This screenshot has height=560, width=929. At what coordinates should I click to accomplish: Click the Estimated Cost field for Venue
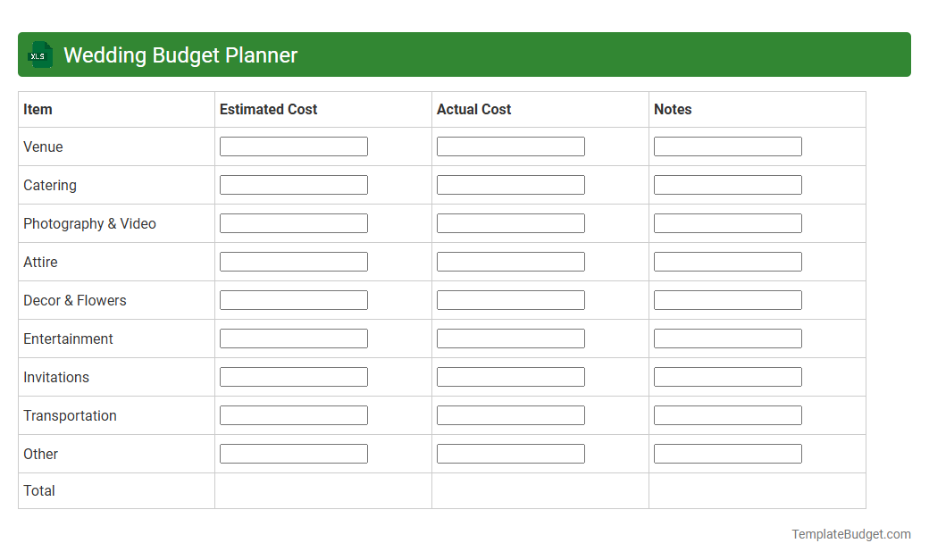pos(293,146)
